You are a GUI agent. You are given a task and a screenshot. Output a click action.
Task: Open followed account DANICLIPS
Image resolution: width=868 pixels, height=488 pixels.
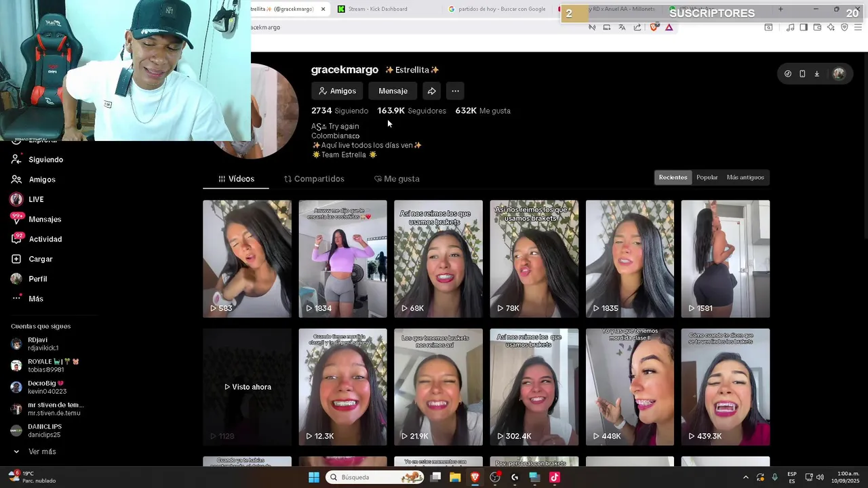coord(37,430)
